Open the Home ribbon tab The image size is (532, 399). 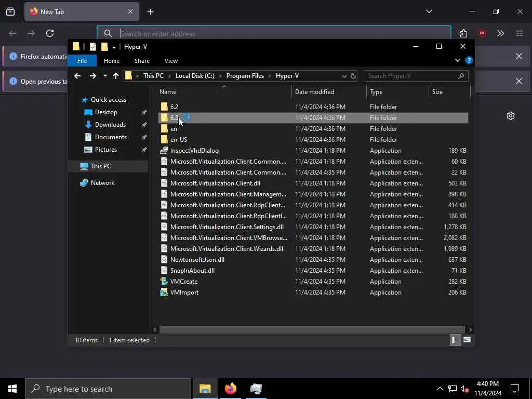pos(112,61)
